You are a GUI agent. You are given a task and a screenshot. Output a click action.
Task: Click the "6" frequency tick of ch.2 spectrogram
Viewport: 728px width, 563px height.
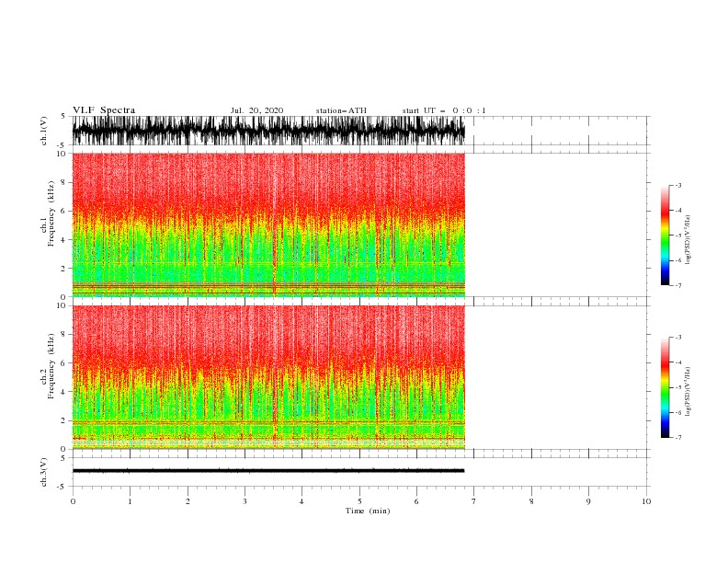(x=63, y=363)
